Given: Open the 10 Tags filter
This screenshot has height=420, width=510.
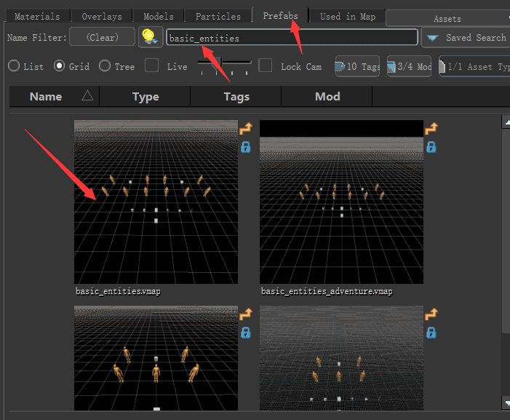Looking at the screenshot, I should 358,66.
